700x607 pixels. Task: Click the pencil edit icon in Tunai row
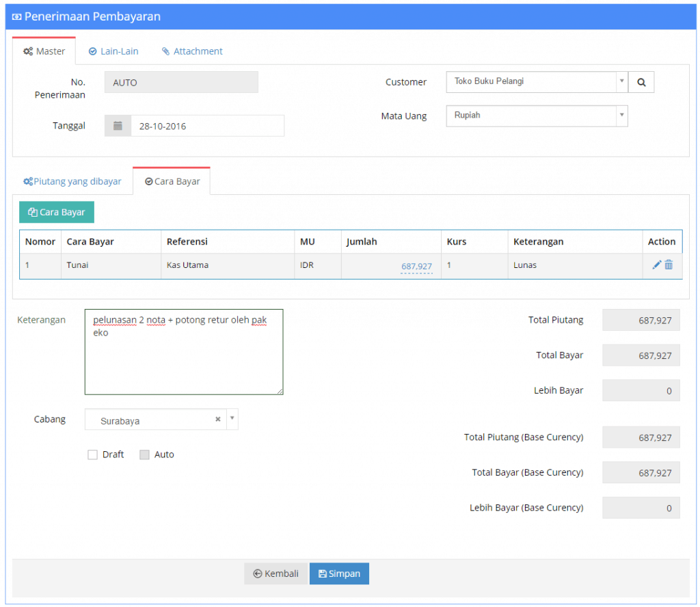pos(656,265)
